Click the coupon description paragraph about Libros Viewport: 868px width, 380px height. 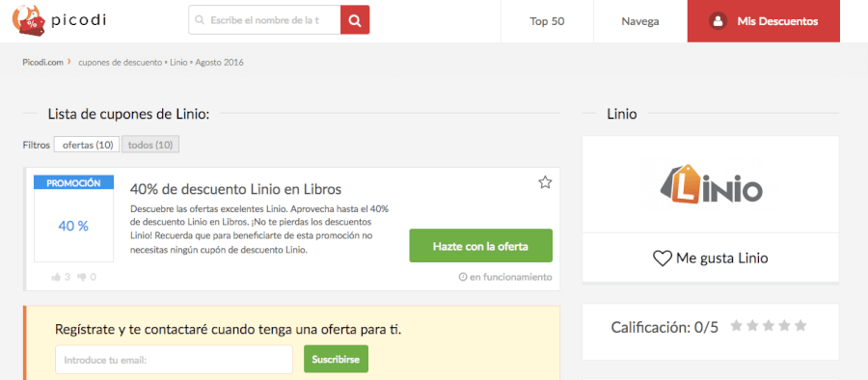260,230
